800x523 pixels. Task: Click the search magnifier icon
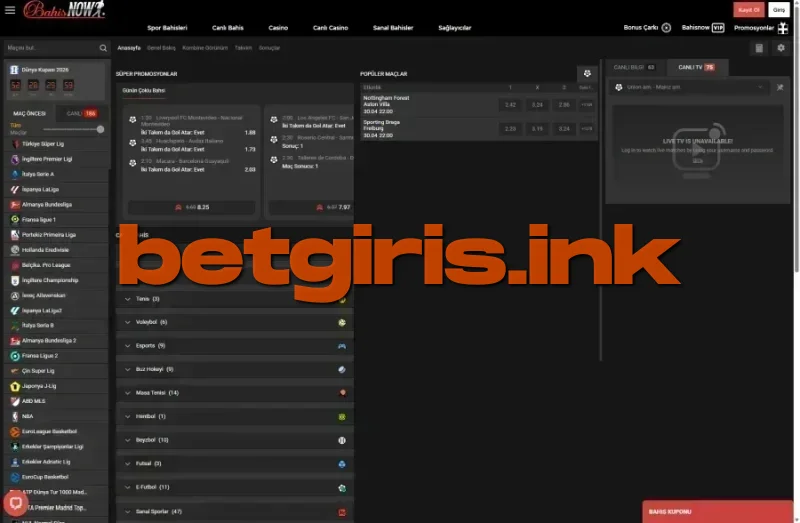click(103, 48)
